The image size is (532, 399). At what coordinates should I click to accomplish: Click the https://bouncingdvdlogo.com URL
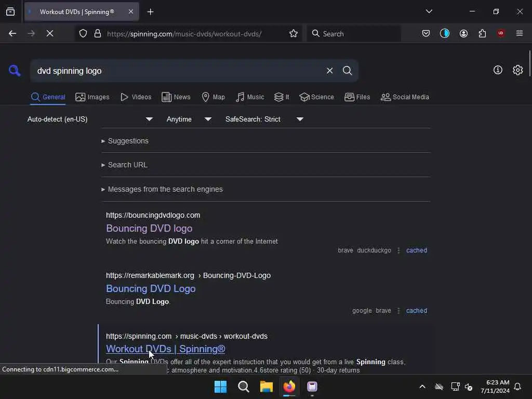(x=153, y=215)
